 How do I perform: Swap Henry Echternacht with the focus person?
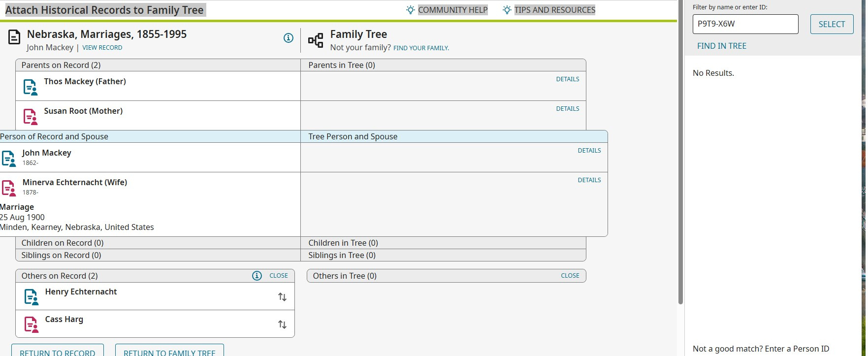tap(282, 297)
